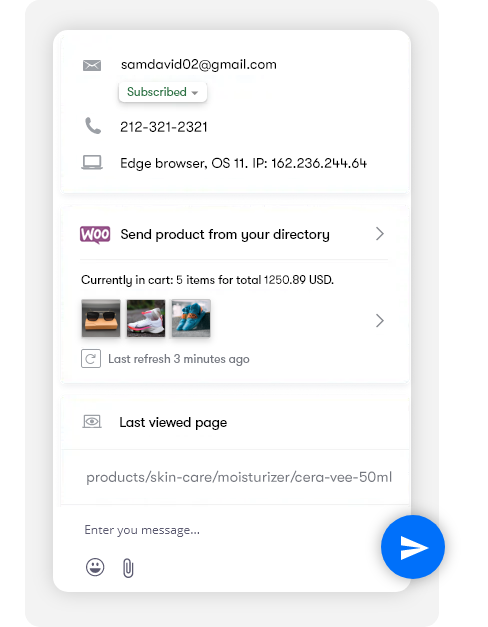Screen dimensions: 488x627
Task: Send the message with blue arrow button
Action: [413, 547]
